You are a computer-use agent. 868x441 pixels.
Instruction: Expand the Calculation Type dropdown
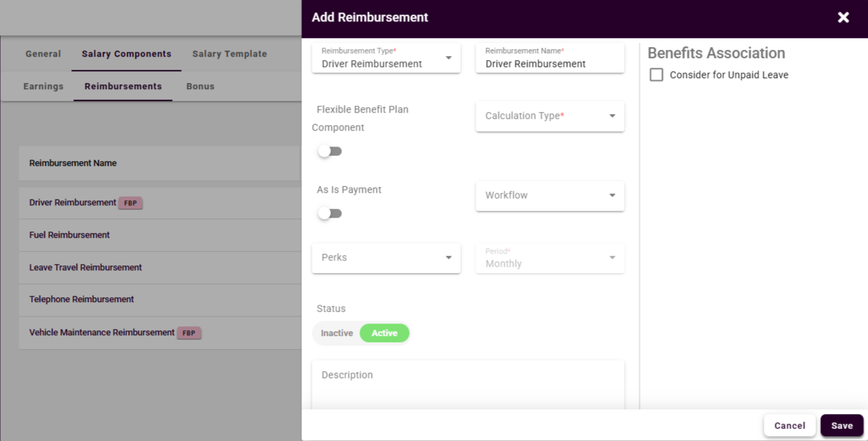point(549,116)
